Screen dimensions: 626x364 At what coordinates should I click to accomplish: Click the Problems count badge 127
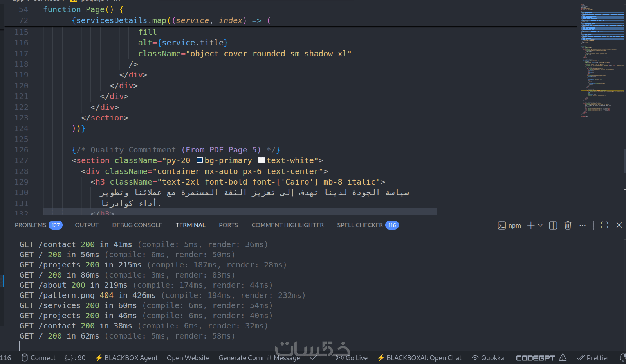pos(56,225)
